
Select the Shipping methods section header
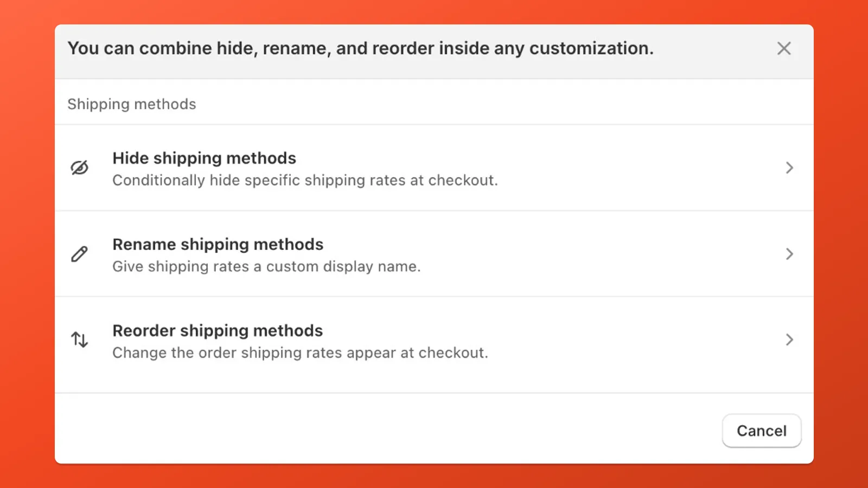132,104
